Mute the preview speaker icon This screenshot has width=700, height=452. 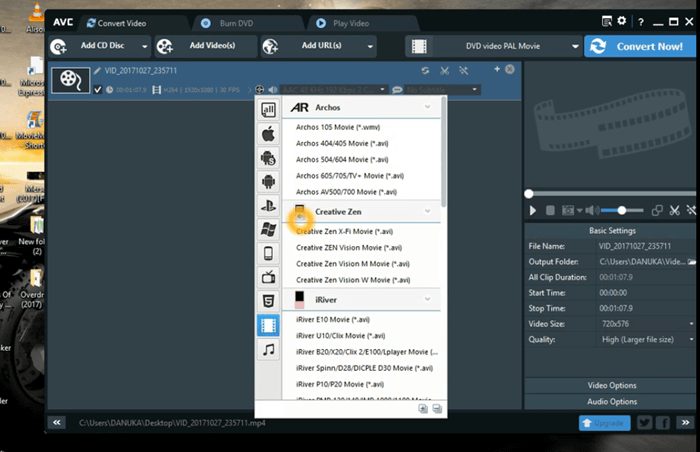[590, 210]
